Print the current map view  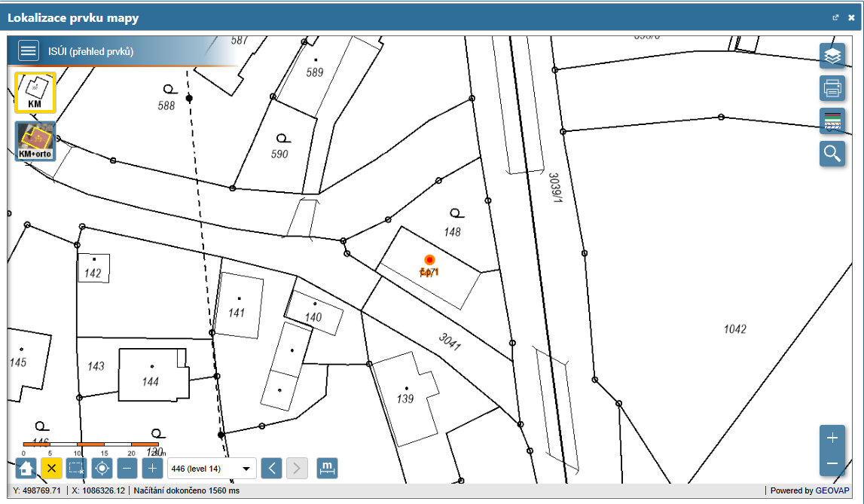(x=832, y=88)
